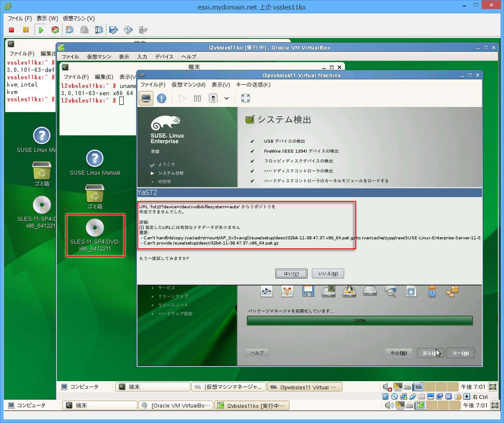Suspend the VM using the orange pause icon

(x=26, y=30)
